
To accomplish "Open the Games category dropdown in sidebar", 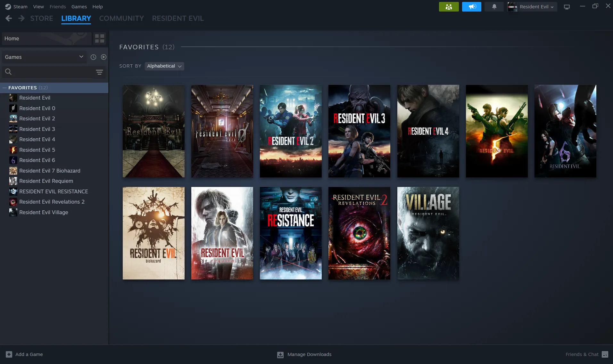I will click(x=44, y=57).
